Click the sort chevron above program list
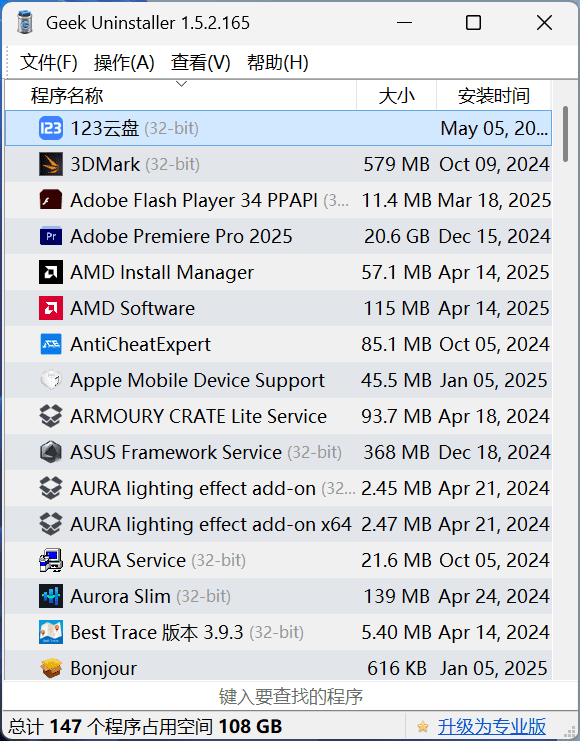The width and height of the screenshot is (580, 741). coord(182,84)
